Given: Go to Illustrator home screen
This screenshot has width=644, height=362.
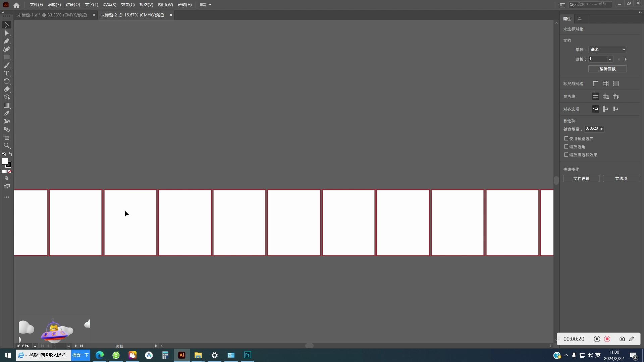Looking at the screenshot, I should [16, 5].
